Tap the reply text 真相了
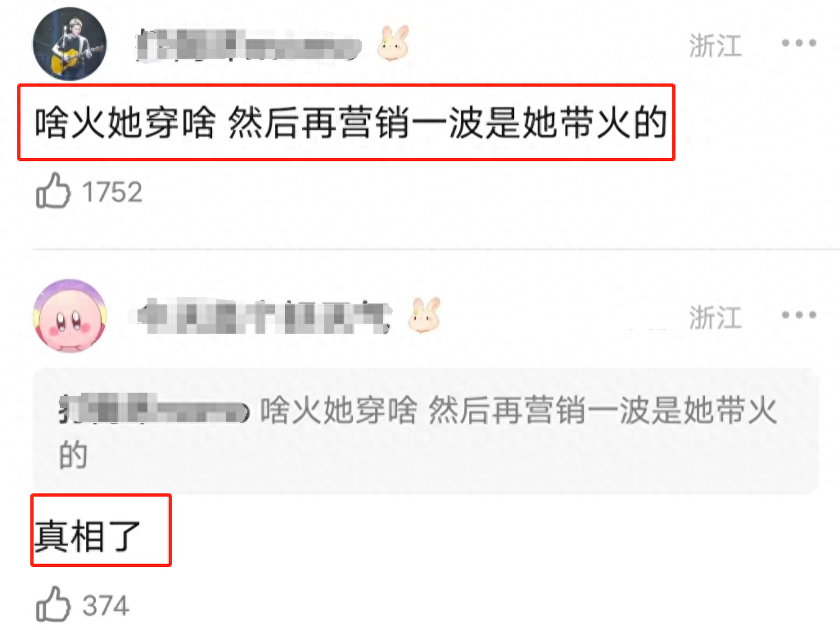 [88, 535]
